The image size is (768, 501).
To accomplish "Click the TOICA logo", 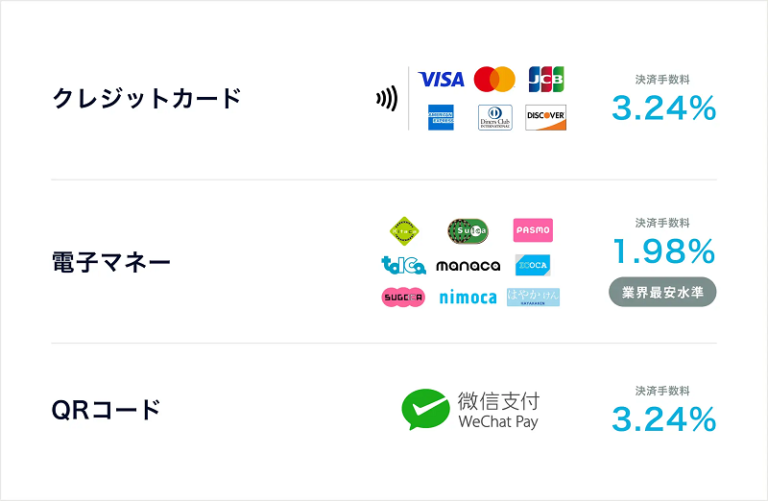I will 404,265.
